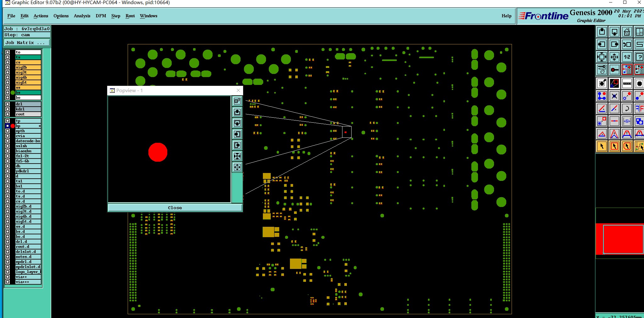Expand the small marker on bp row

(x=40, y=126)
